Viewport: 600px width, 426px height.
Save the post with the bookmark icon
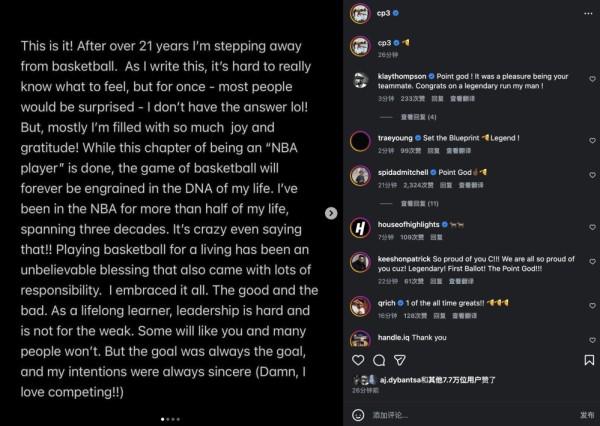coord(588,359)
